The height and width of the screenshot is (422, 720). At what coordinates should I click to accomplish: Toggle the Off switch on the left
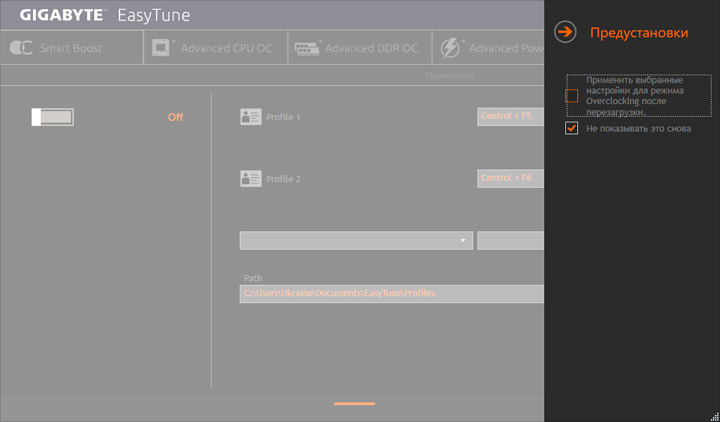pos(52,117)
